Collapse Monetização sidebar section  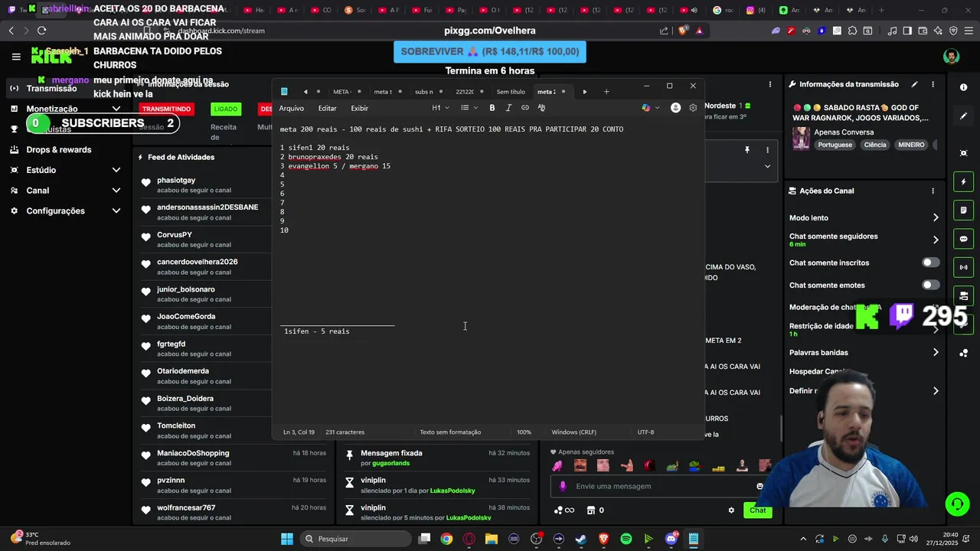coord(116,109)
